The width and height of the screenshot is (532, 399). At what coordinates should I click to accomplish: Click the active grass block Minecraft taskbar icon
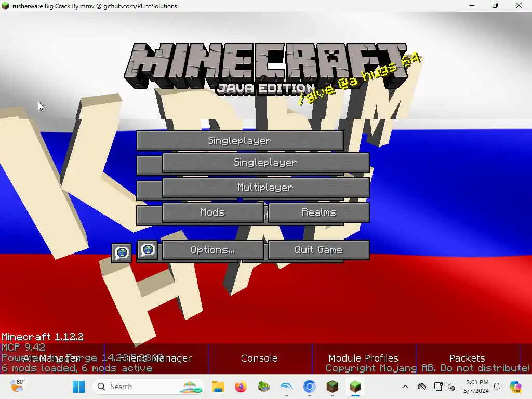[355, 387]
